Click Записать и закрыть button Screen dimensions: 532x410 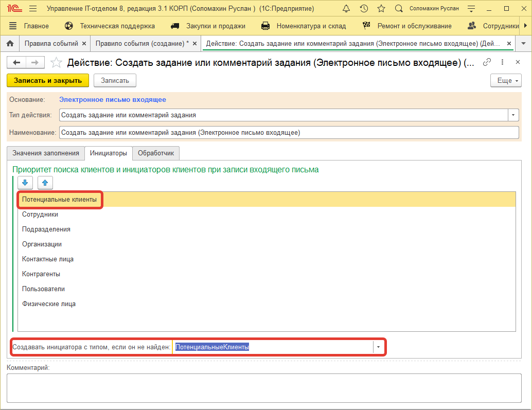point(47,80)
